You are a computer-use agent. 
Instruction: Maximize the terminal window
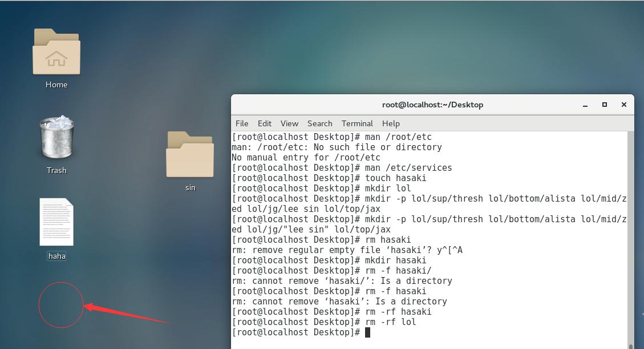pos(604,105)
